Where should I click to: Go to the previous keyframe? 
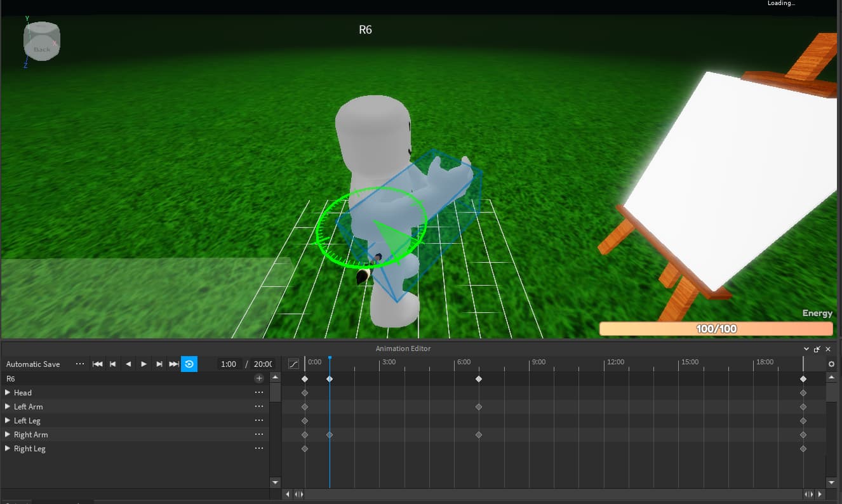click(113, 364)
